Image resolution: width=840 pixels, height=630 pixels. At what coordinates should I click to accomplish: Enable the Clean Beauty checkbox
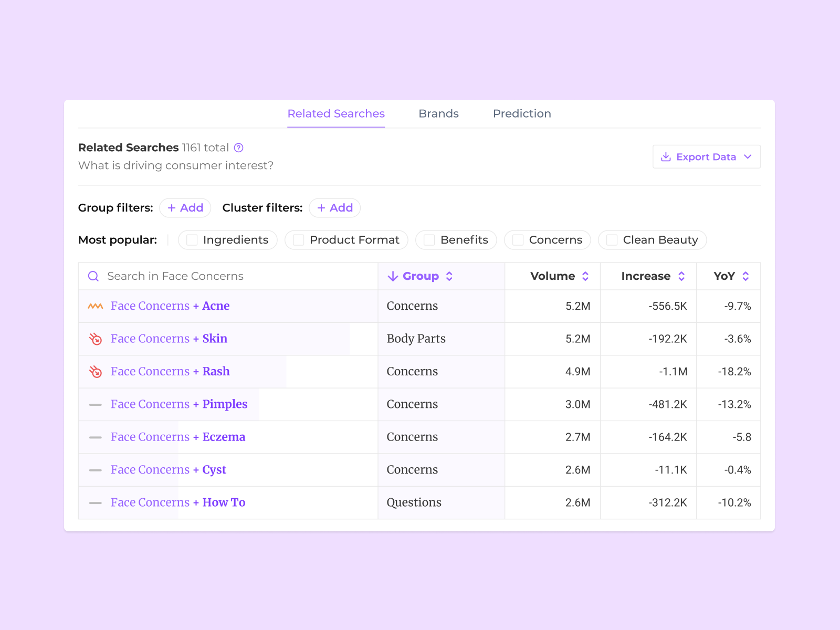tap(611, 240)
